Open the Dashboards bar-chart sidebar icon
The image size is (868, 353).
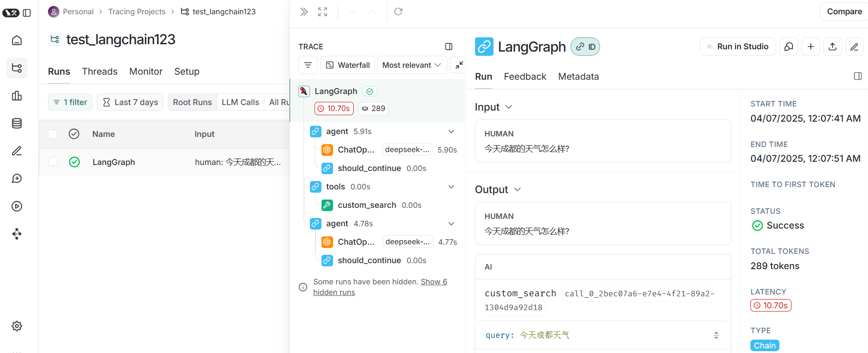(x=17, y=96)
